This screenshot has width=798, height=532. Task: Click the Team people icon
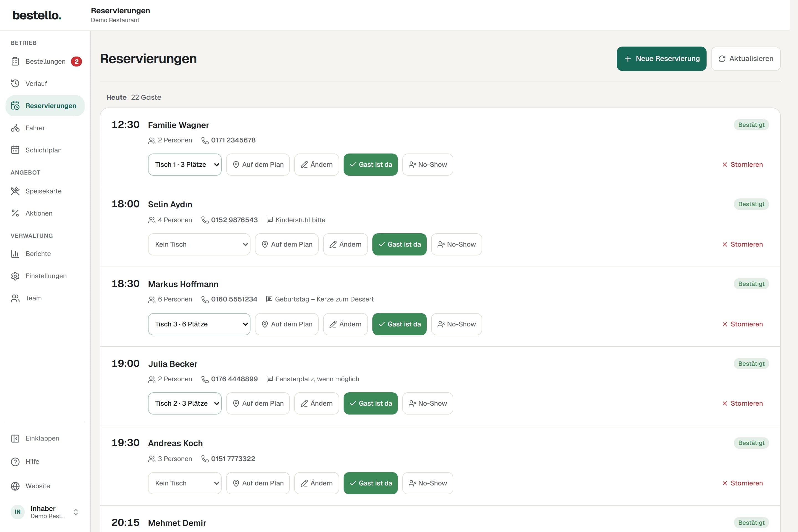(15, 298)
